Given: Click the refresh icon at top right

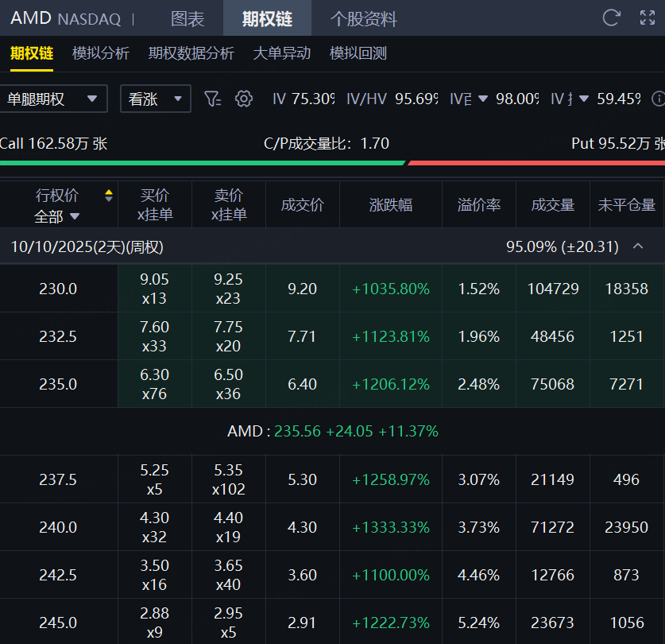Looking at the screenshot, I should [611, 18].
